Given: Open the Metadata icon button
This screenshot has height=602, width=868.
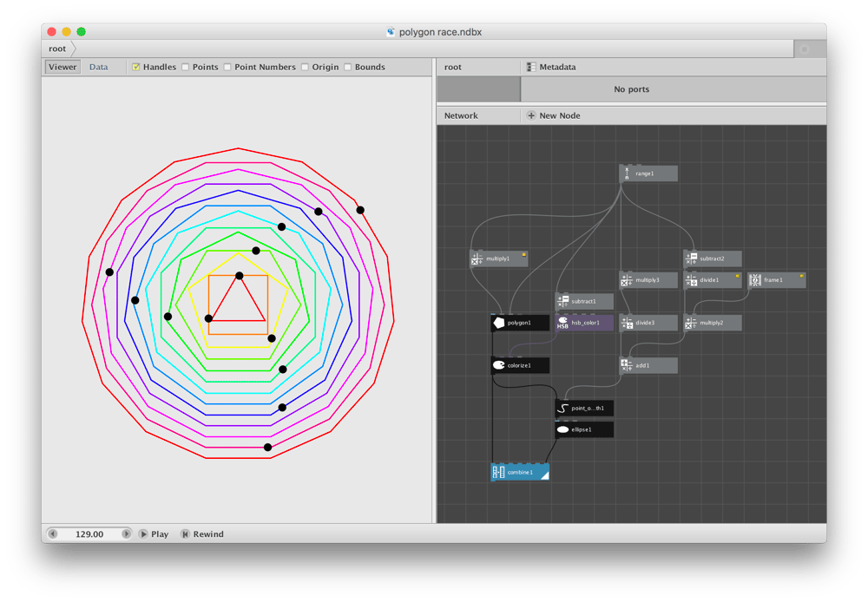Looking at the screenshot, I should pos(531,67).
